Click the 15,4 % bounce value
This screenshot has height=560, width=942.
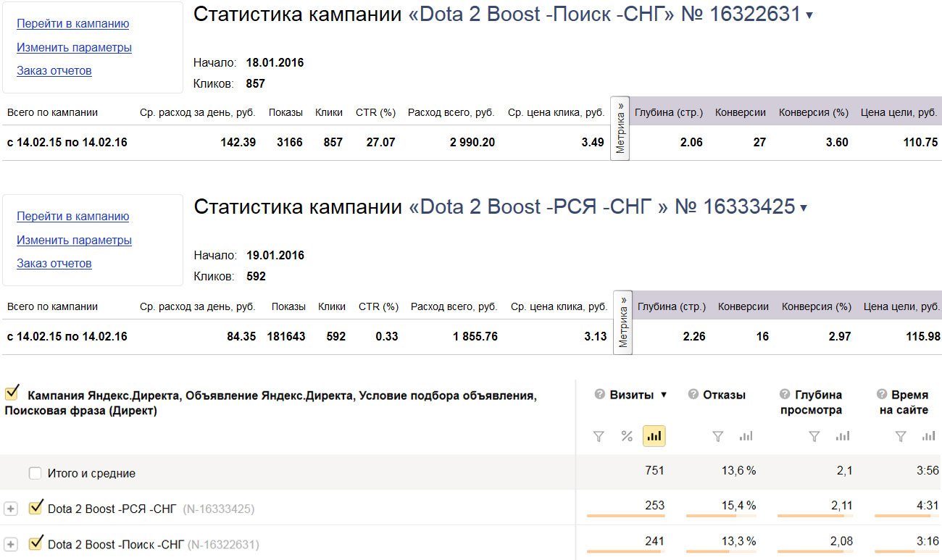pos(738,506)
